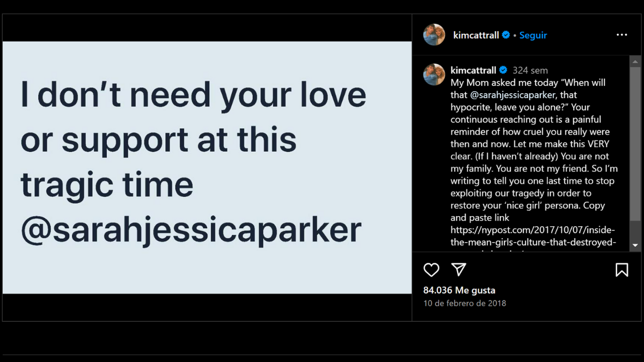Viewport: 644px width, 362px height.
Task: Open the three-dot more options menu
Action: pyautogui.click(x=621, y=35)
